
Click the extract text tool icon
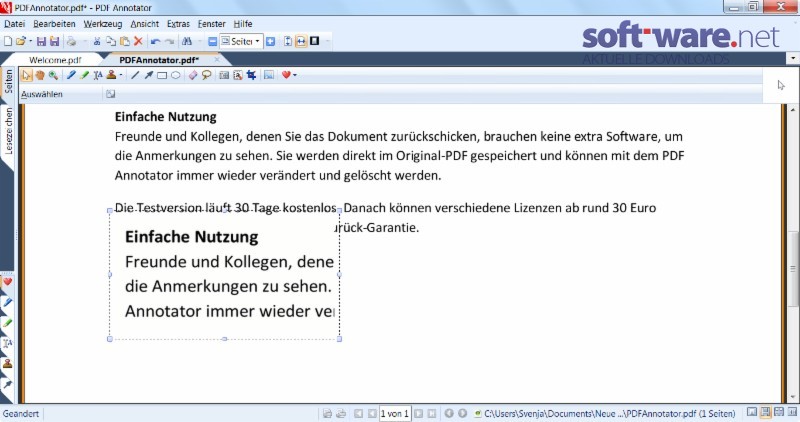238,76
